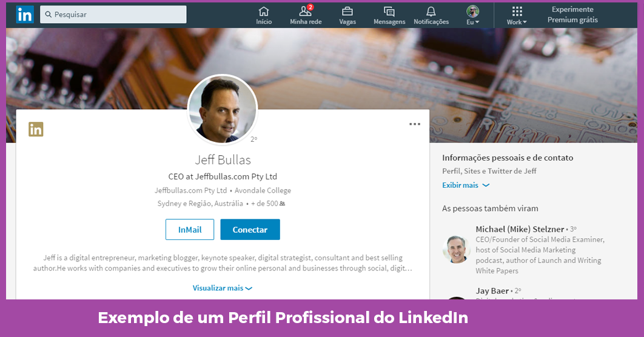The image size is (644, 337).
Task: Open the Início home icon
Action: tap(264, 15)
